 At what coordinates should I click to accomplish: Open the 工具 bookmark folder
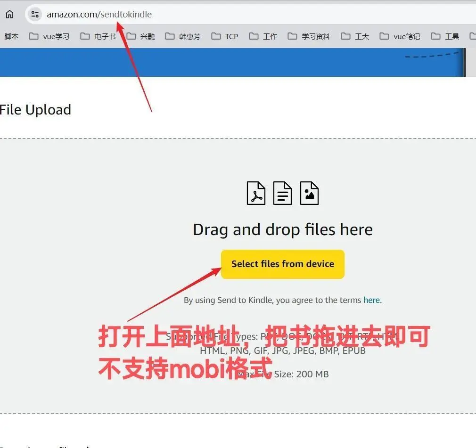point(445,36)
